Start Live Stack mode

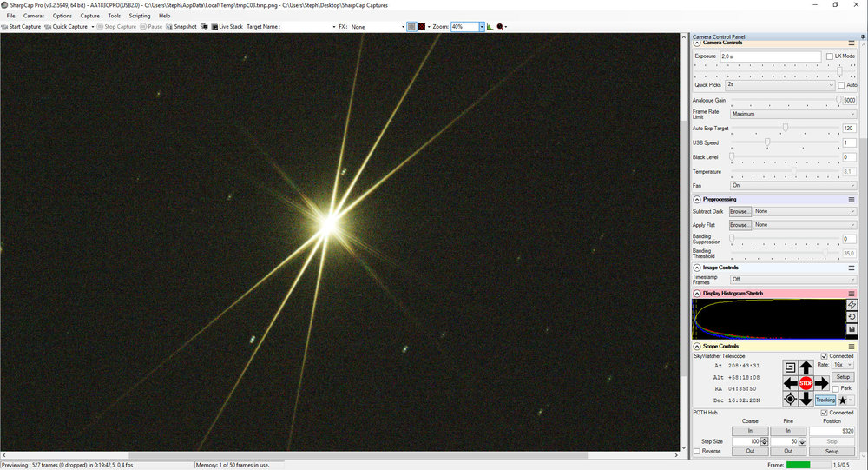tap(227, 27)
